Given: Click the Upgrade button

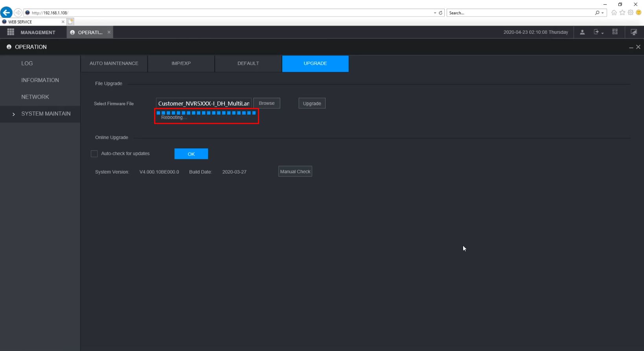Looking at the screenshot, I should coord(312,103).
